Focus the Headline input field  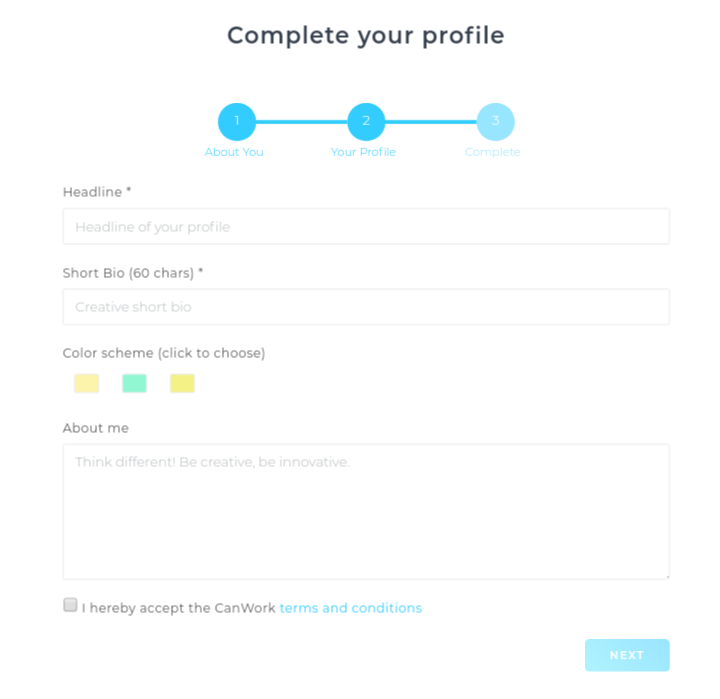pyautogui.click(x=366, y=227)
